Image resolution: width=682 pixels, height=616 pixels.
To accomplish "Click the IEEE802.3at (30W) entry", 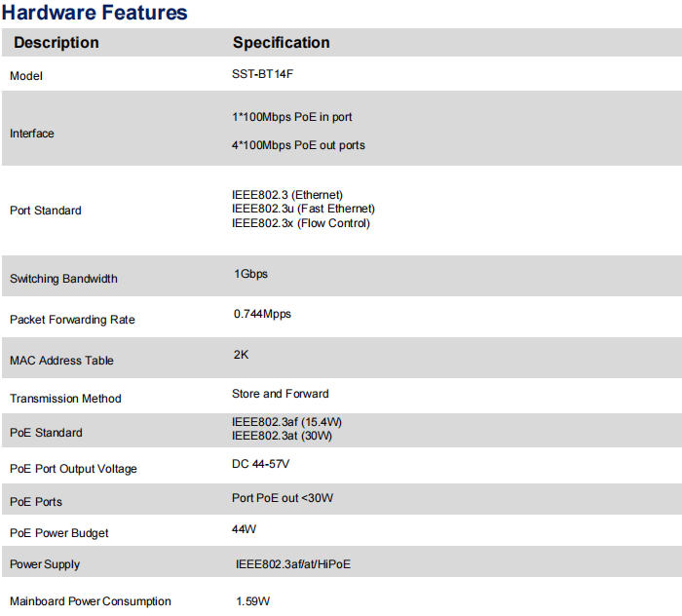I will pos(282,435).
